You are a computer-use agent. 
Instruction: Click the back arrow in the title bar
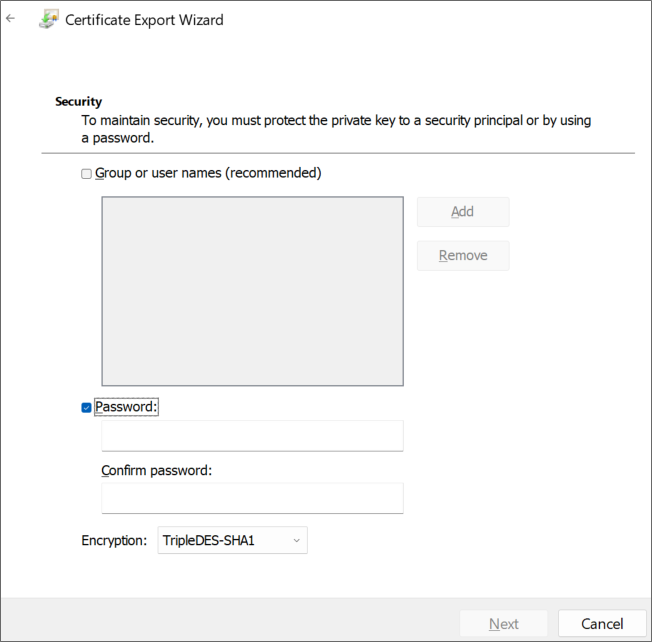click(x=11, y=19)
